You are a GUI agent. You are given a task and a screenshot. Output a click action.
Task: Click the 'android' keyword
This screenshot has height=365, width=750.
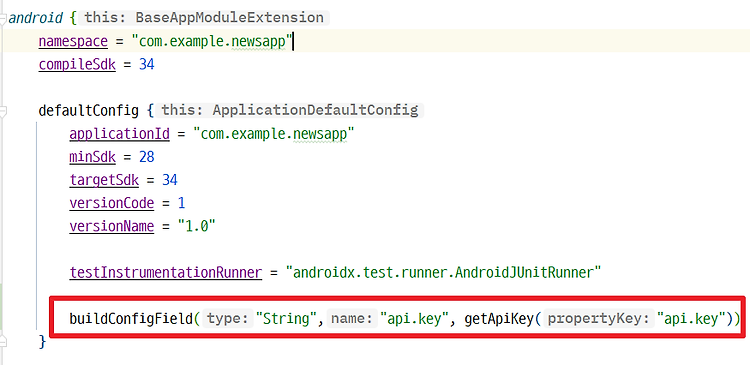[36, 18]
